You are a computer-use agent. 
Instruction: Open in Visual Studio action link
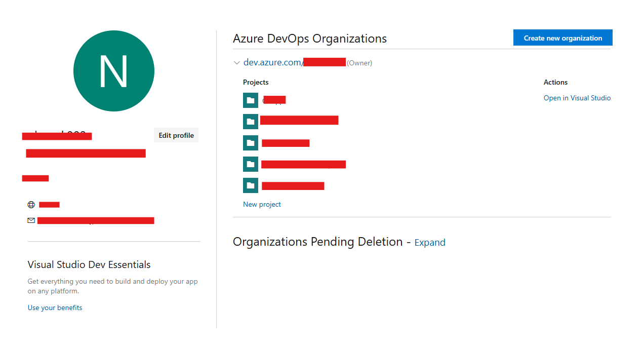pyautogui.click(x=577, y=98)
